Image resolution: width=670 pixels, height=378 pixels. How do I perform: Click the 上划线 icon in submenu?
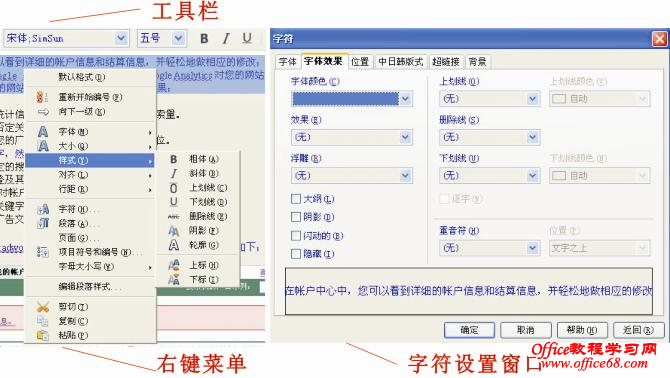point(173,188)
